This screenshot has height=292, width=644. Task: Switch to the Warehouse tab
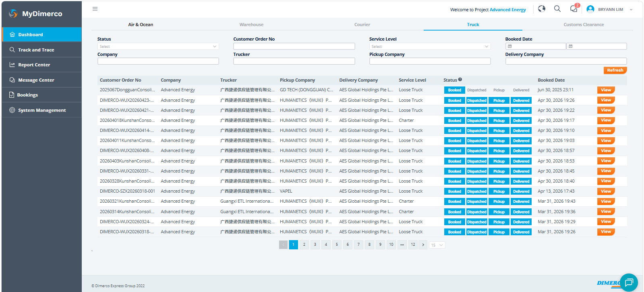tap(251, 25)
